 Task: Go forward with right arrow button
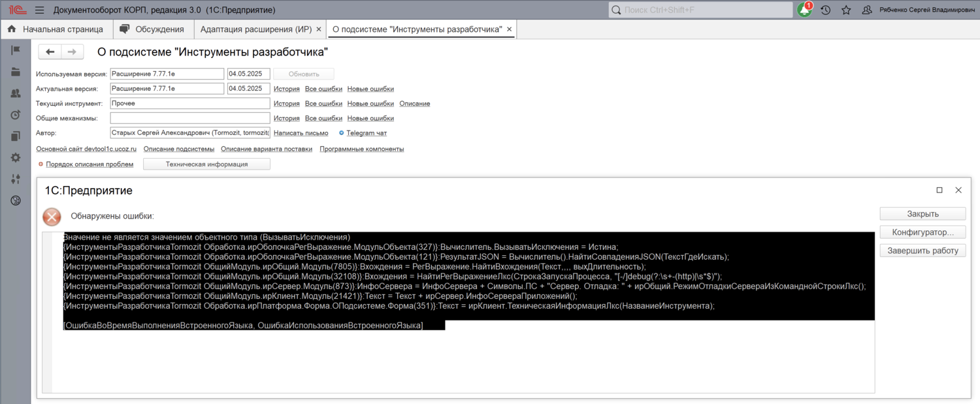pyautogui.click(x=73, y=52)
